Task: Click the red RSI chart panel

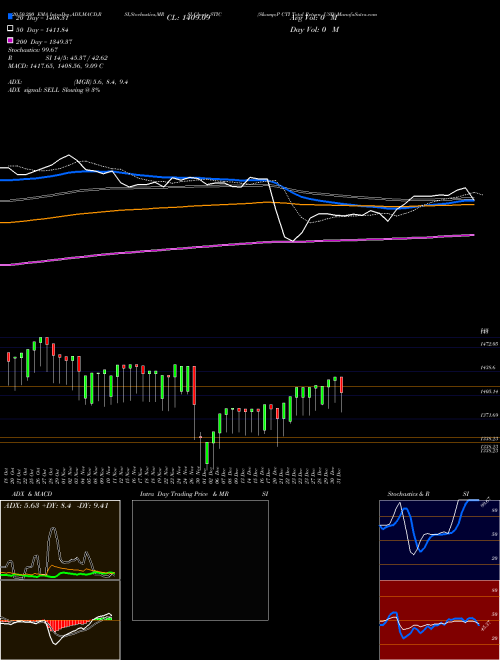Action: click(439, 620)
